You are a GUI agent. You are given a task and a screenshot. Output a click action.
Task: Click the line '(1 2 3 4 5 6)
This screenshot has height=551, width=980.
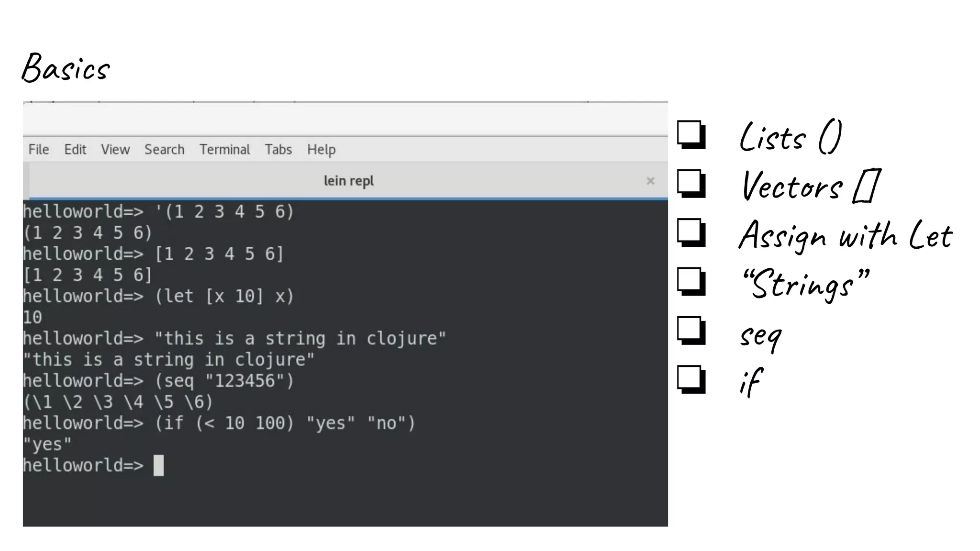pos(224,211)
